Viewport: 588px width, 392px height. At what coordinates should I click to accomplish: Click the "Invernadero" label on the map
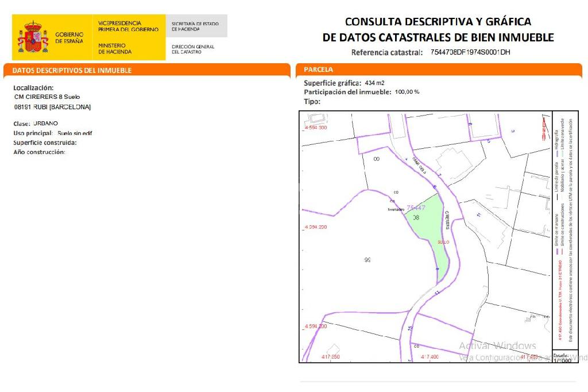pos(396,210)
